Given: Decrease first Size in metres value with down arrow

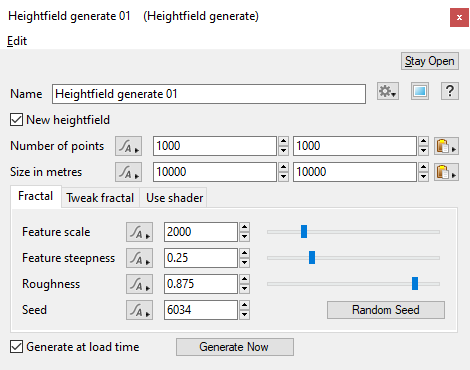Looking at the screenshot, I should click(x=283, y=177).
